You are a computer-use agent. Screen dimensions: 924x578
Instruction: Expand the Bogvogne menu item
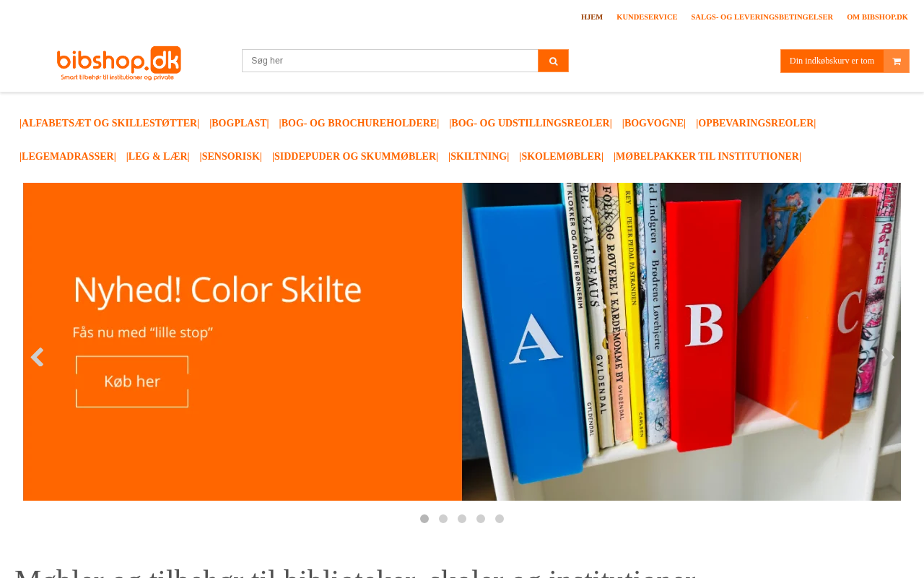click(654, 124)
